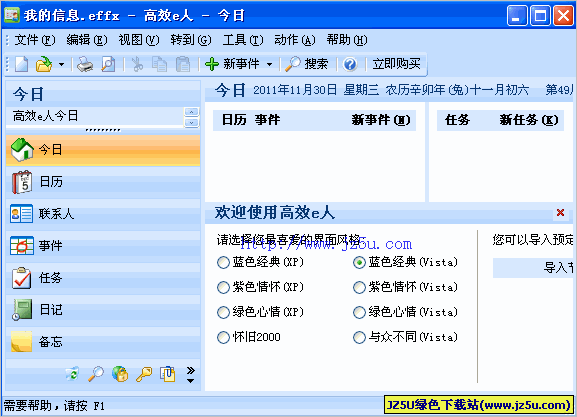Click 新任务(K) link in tasks panel

tap(529, 120)
